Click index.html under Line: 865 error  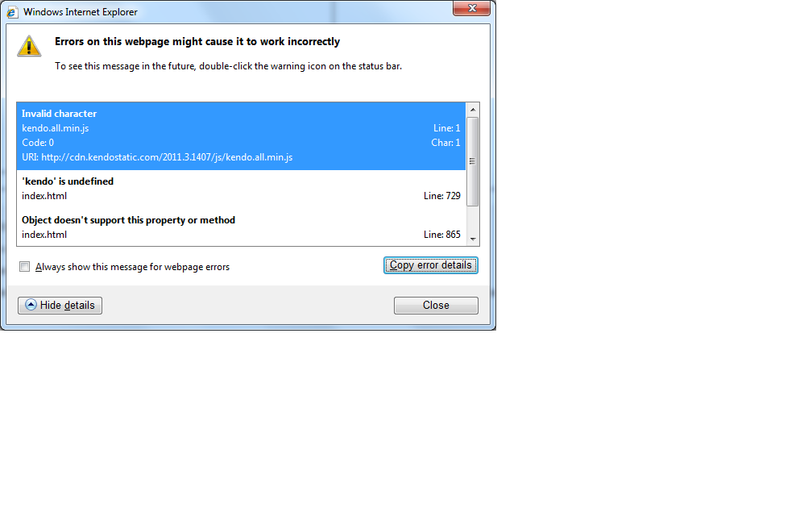coord(44,235)
